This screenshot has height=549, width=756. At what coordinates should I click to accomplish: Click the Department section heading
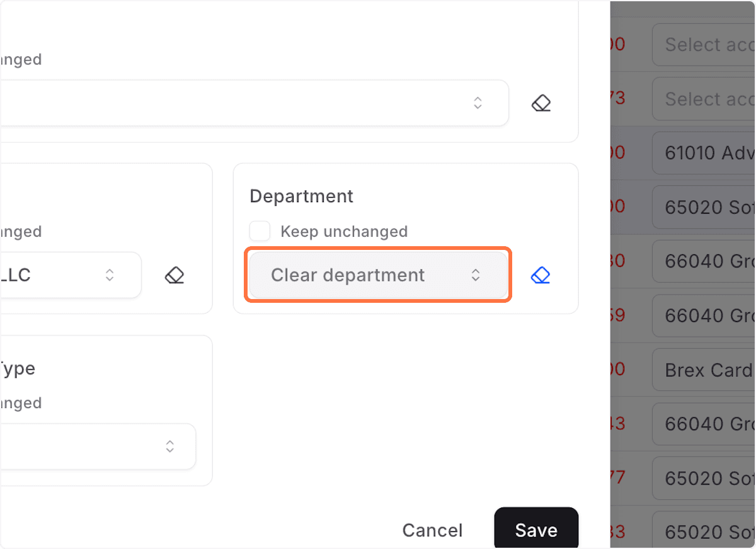pyautogui.click(x=301, y=196)
